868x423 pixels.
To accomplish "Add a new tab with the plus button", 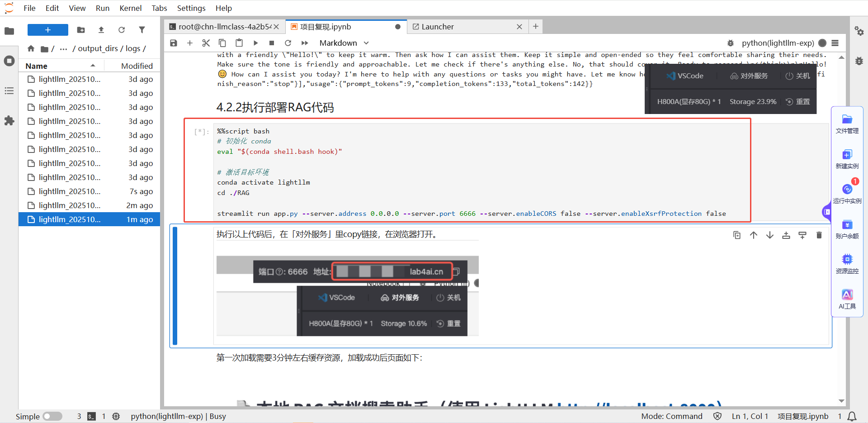I will click(536, 27).
